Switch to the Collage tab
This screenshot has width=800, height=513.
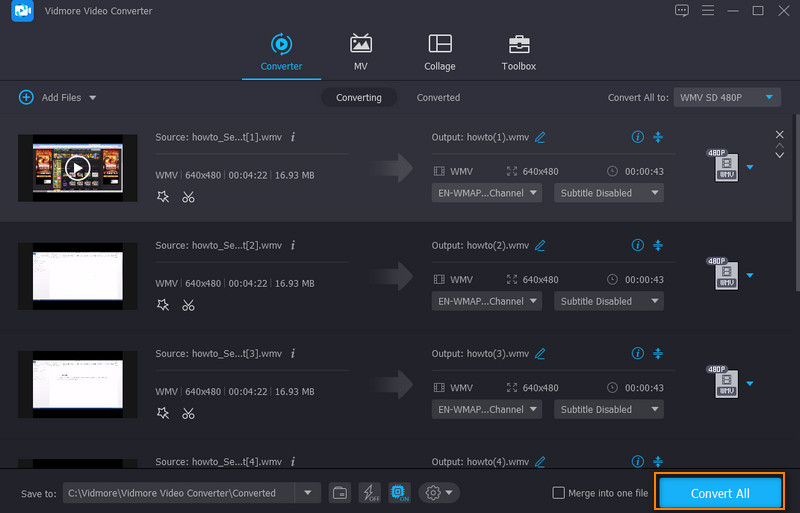pyautogui.click(x=439, y=52)
